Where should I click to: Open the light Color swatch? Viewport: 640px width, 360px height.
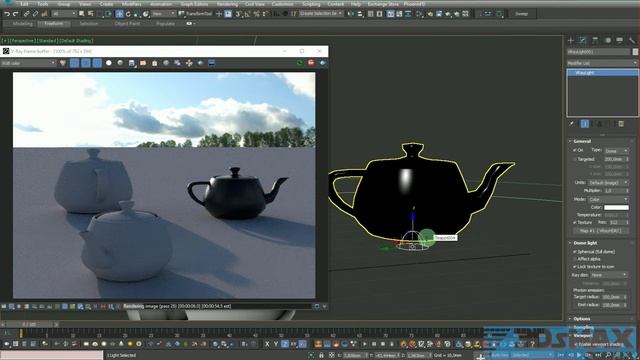(616, 207)
